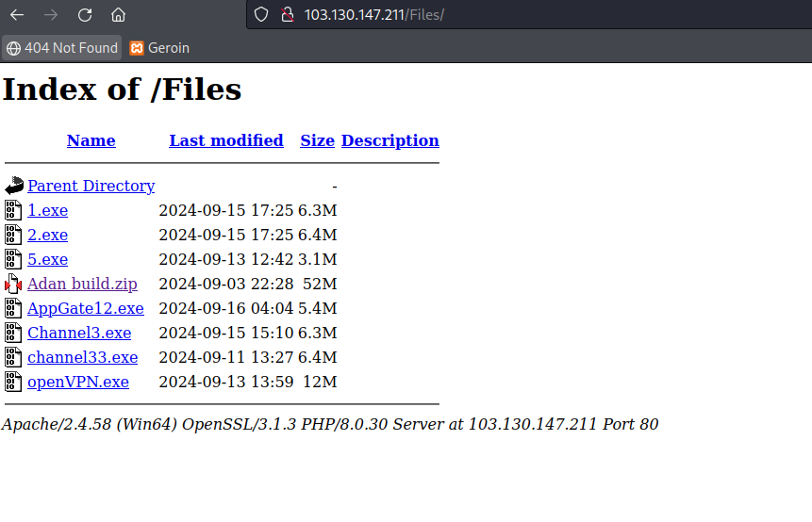Download AppGate12.exe file link
The image size is (812, 522).
86,308
